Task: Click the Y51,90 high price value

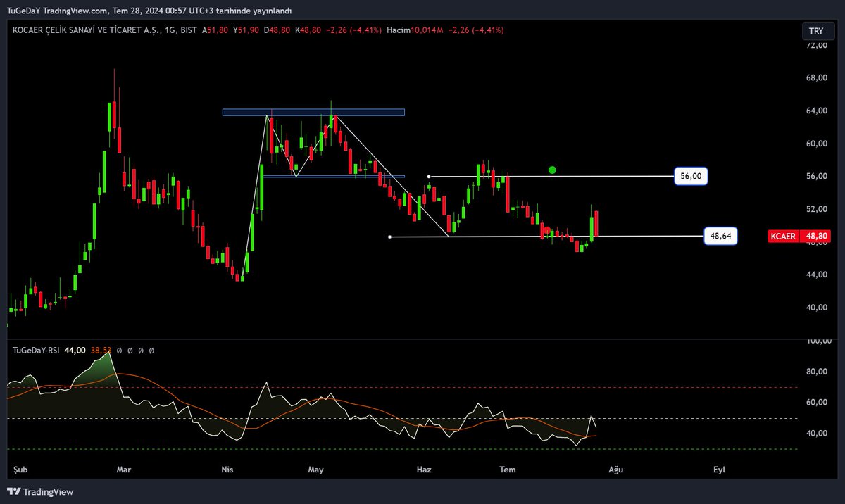Action: pyautogui.click(x=246, y=30)
